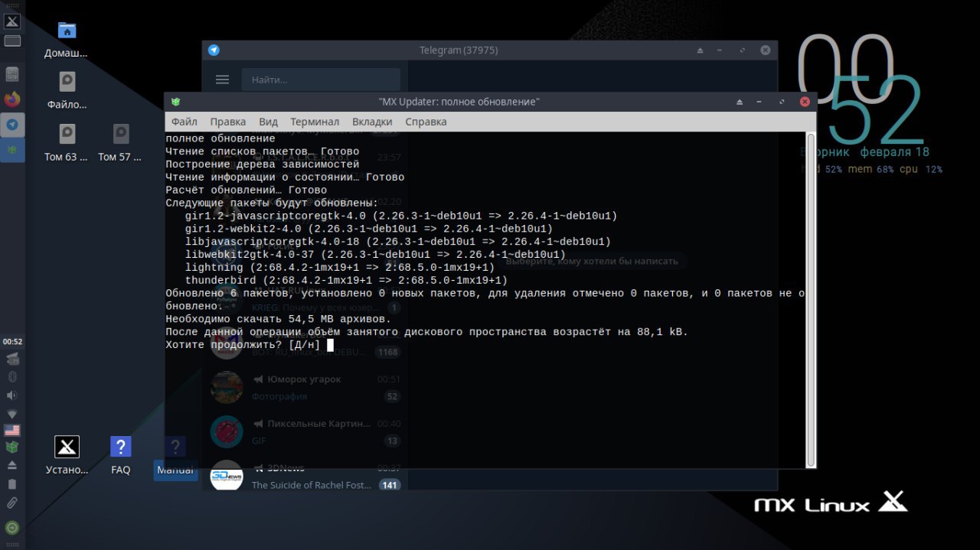Image resolution: width=980 pixels, height=550 pixels.
Task: Launch the file manager from the panel
Action: pyautogui.click(x=12, y=74)
